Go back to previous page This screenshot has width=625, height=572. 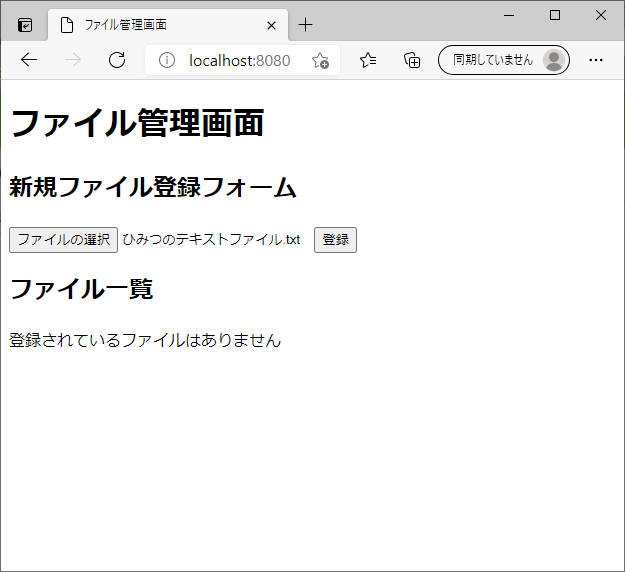(x=29, y=60)
